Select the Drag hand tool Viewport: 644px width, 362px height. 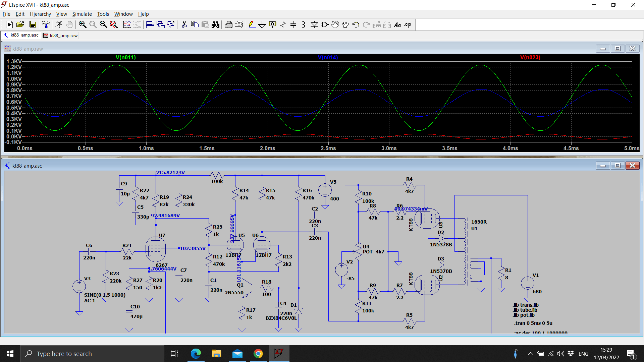click(x=345, y=24)
